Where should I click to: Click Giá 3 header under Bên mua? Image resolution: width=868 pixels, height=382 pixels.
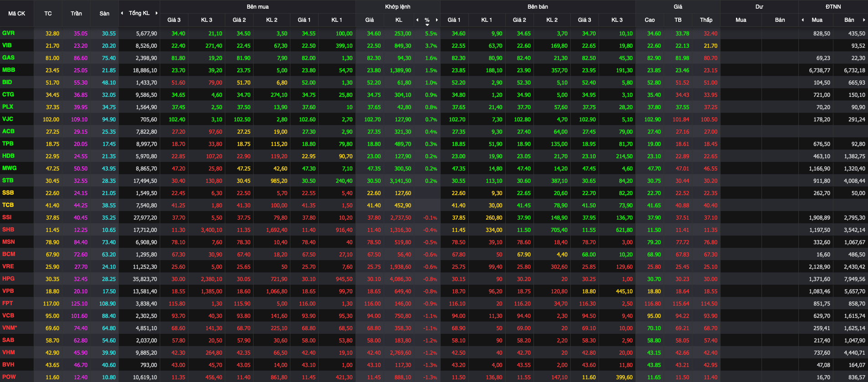click(x=174, y=20)
